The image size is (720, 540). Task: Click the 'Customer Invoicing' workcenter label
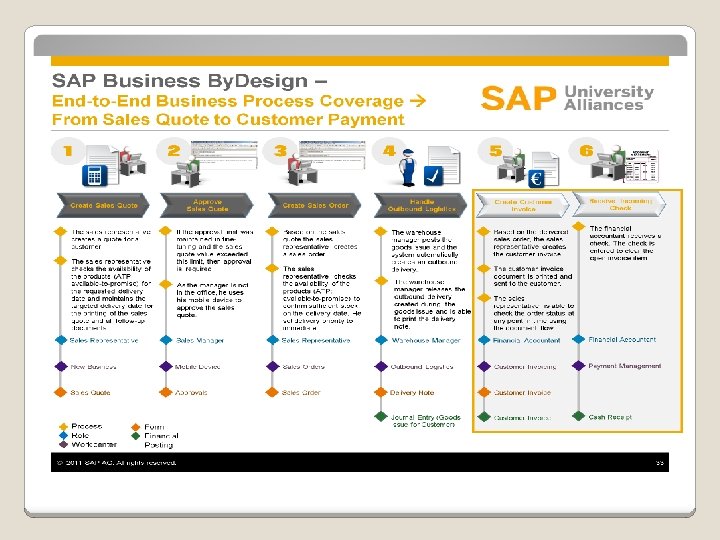click(x=525, y=366)
